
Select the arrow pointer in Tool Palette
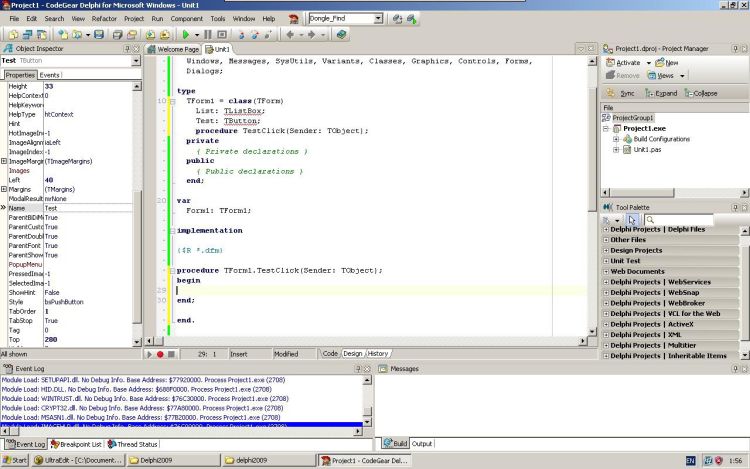click(x=632, y=220)
